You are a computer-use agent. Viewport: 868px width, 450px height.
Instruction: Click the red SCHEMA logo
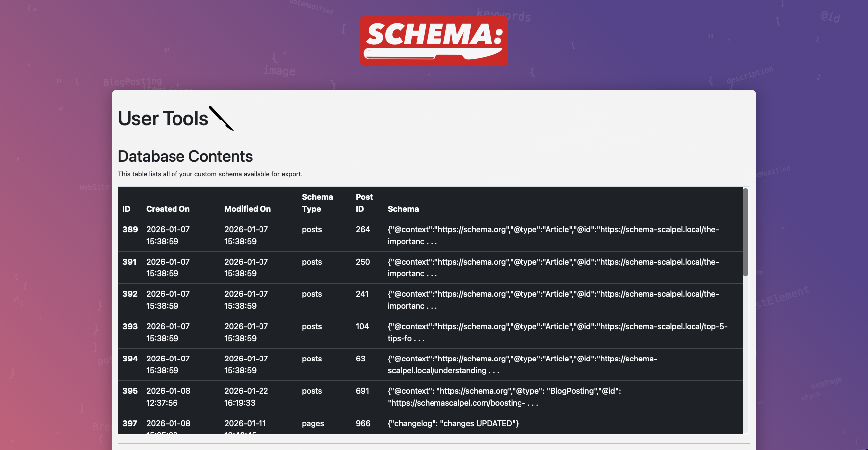(x=434, y=41)
